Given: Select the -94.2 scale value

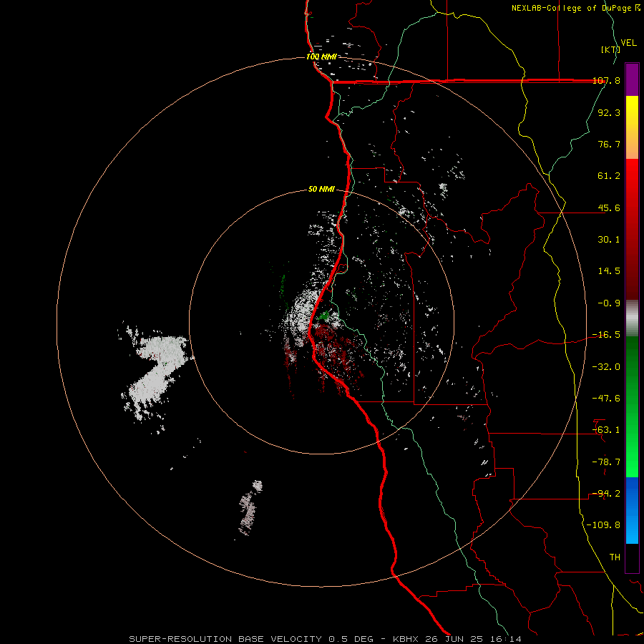Looking at the screenshot, I should [606, 494].
